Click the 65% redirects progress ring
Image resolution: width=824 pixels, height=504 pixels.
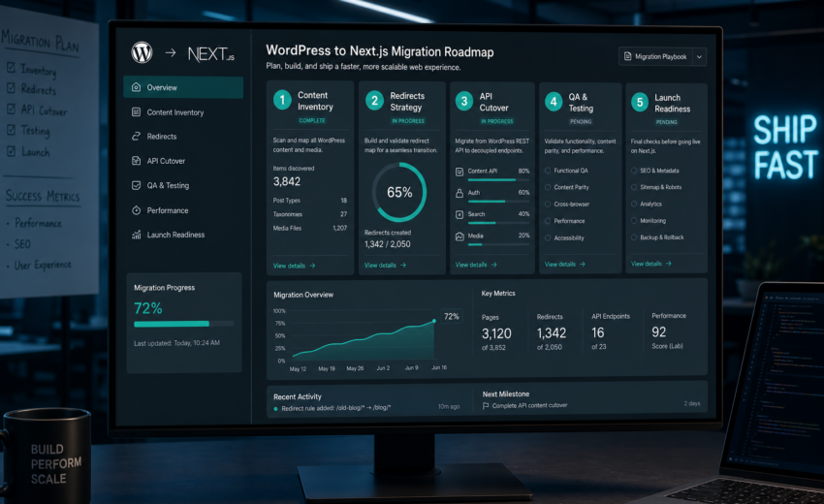pyautogui.click(x=398, y=192)
